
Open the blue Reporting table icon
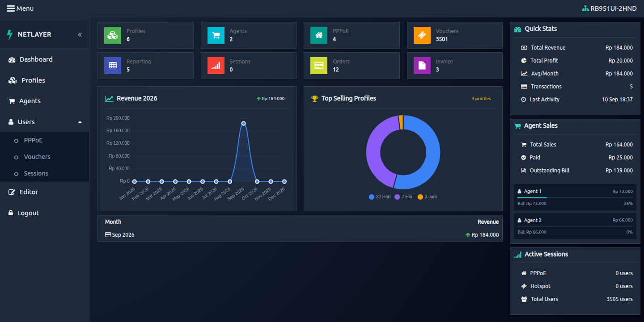coord(113,66)
